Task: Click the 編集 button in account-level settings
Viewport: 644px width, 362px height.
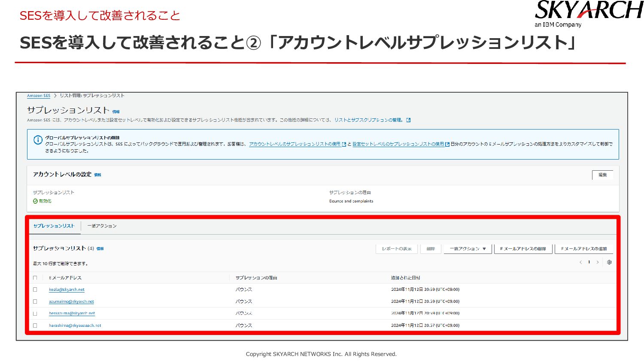Action: [x=603, y=175]
